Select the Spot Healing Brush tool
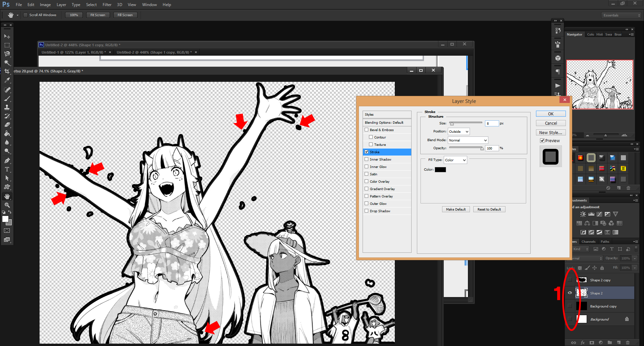Viewport: 644px width, 346px height. (7, 90)
